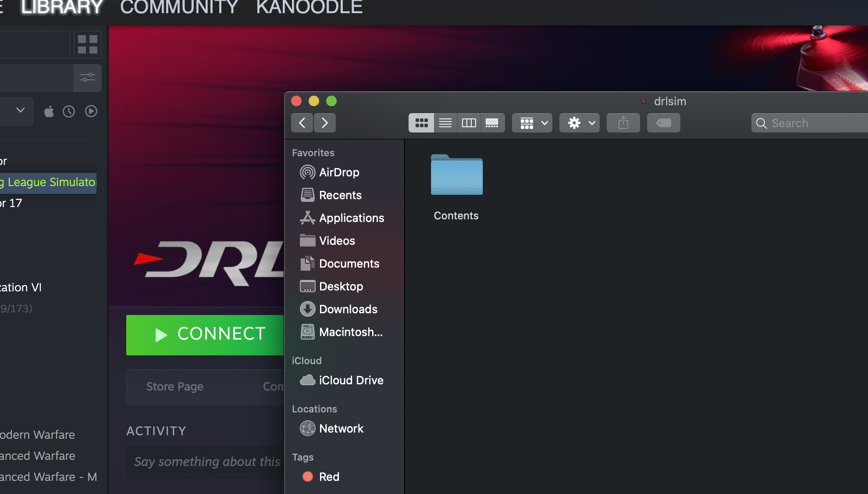Click the Finder share button
This screenshot has width=868, height=494.
tap(623, 123)
